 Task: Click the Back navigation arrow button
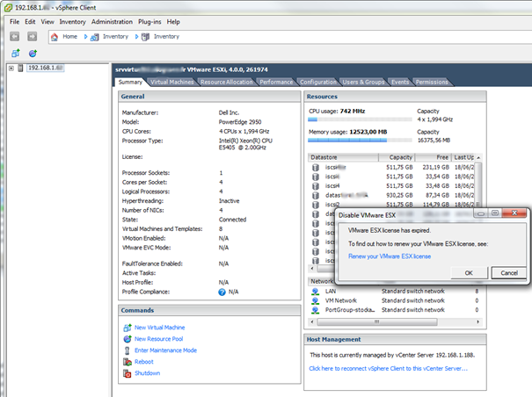pyautogui.click(x=14, y=36)
